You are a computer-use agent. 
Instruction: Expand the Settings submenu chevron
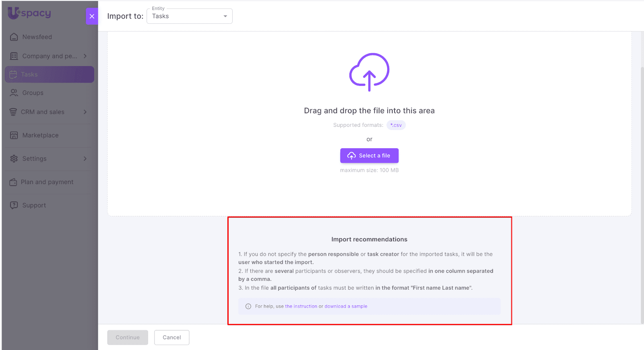(x=85, y=159)
